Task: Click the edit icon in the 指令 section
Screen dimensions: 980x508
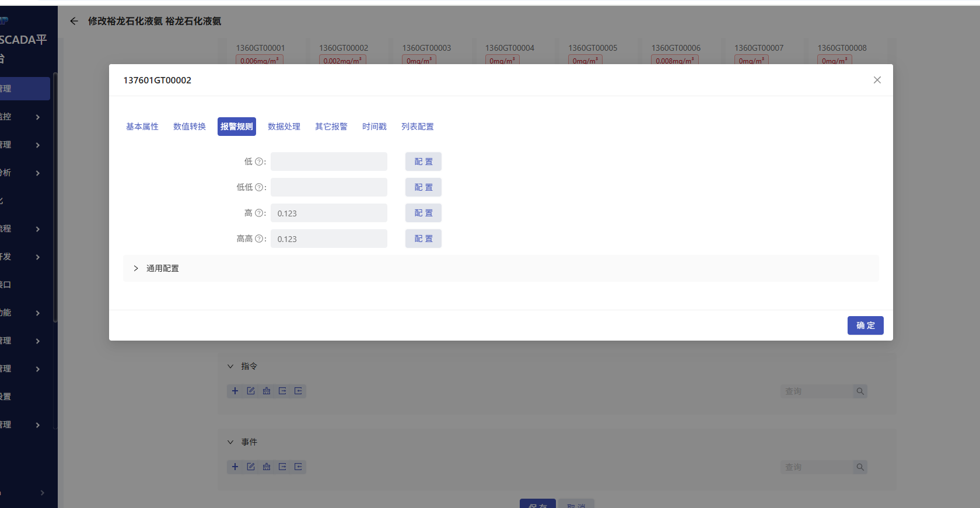Action: [x=251, y=391]
